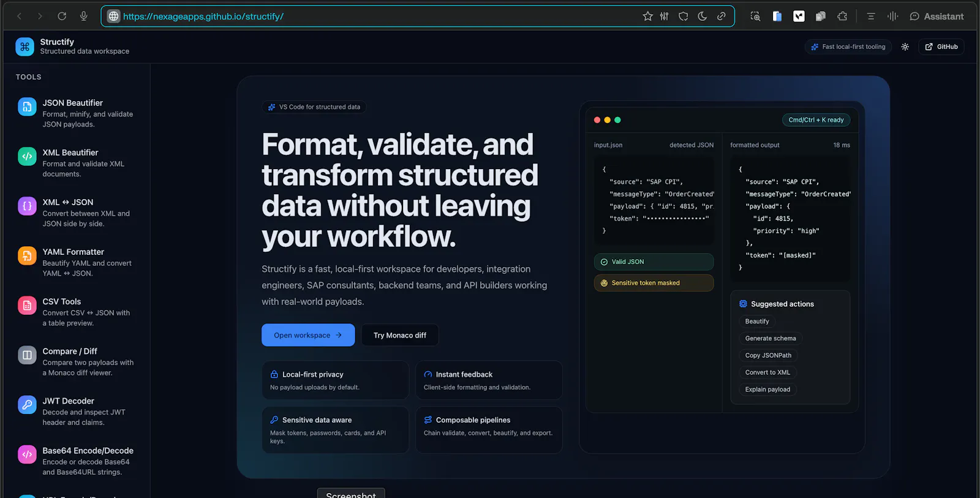Copy the page link with chain icon
This screenshot has height=498, width=980.
(x=722, y=17)
